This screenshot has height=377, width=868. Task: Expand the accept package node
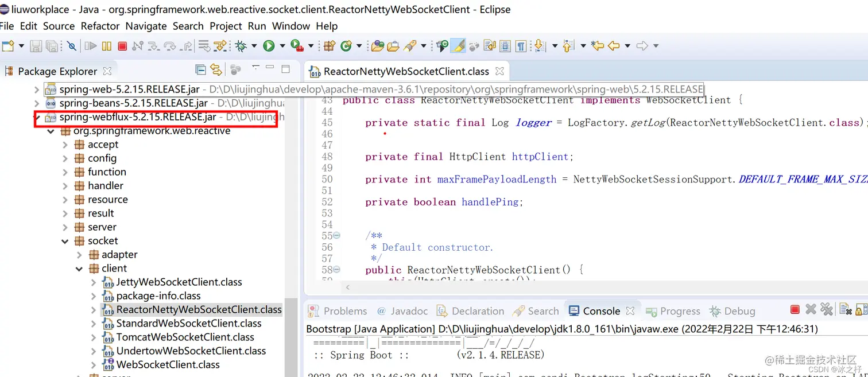tap(65, 145)
